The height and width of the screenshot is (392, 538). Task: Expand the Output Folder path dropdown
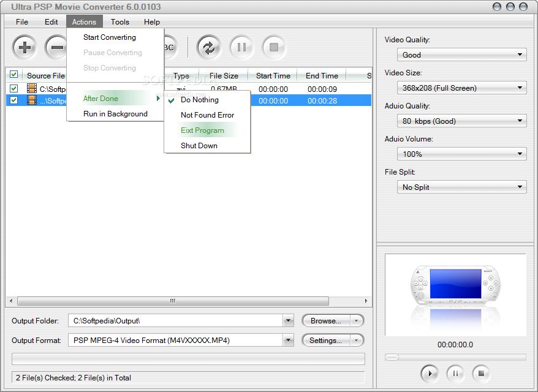[x=288, y=321]
